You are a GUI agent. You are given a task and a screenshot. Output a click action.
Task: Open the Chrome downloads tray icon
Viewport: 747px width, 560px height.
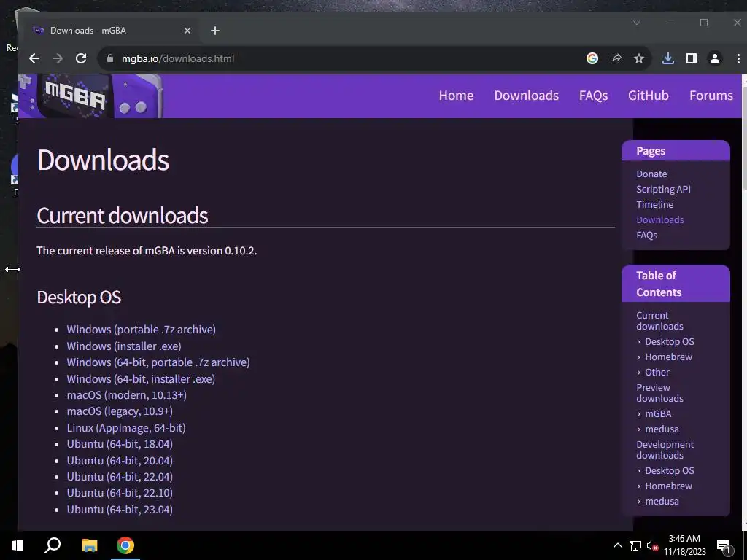(668, 58)
